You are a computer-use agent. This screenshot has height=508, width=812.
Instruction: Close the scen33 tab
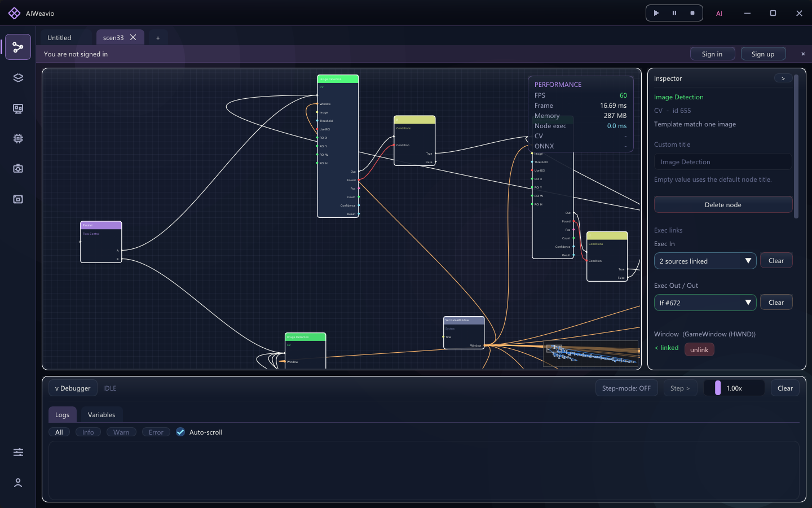point(133,37)
